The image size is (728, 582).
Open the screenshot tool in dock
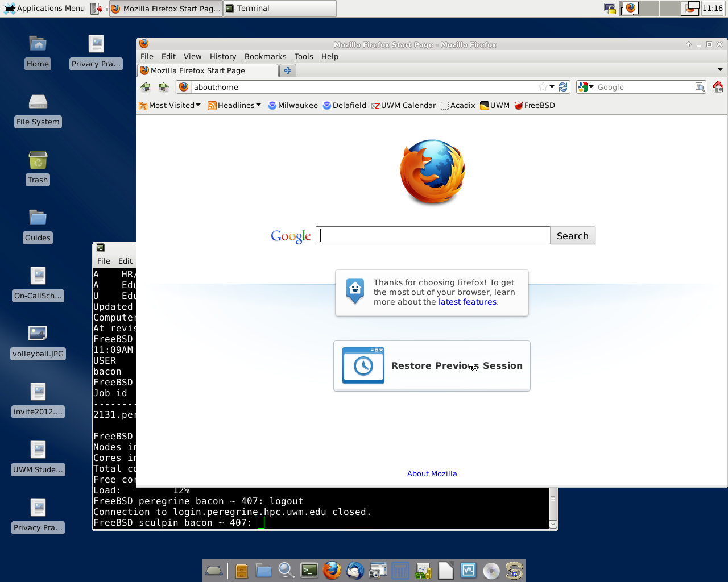point(378,570)
